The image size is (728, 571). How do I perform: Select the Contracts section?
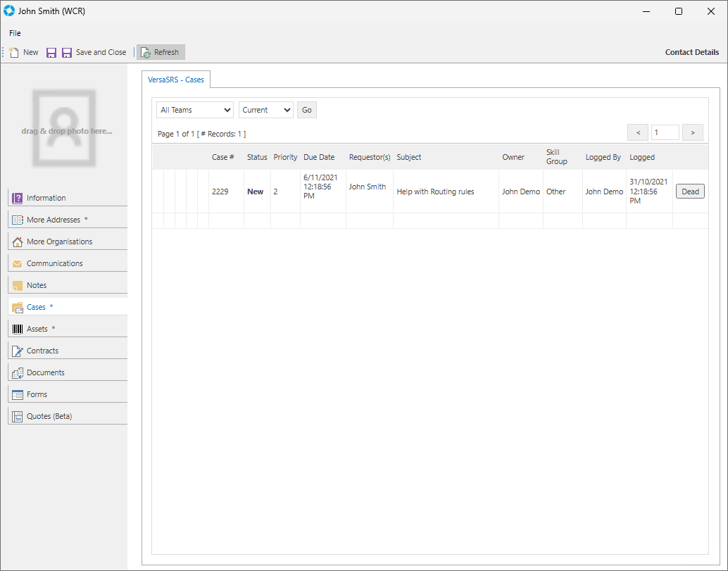42,351
